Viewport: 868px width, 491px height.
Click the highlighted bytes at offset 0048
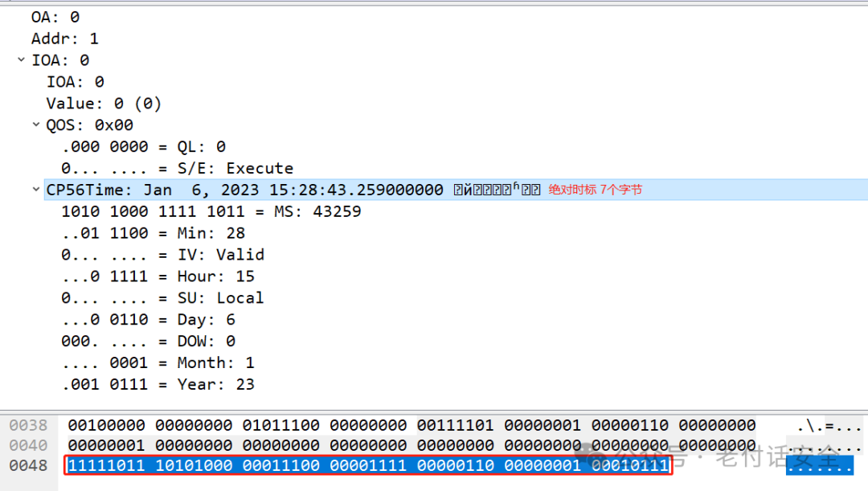368,465
